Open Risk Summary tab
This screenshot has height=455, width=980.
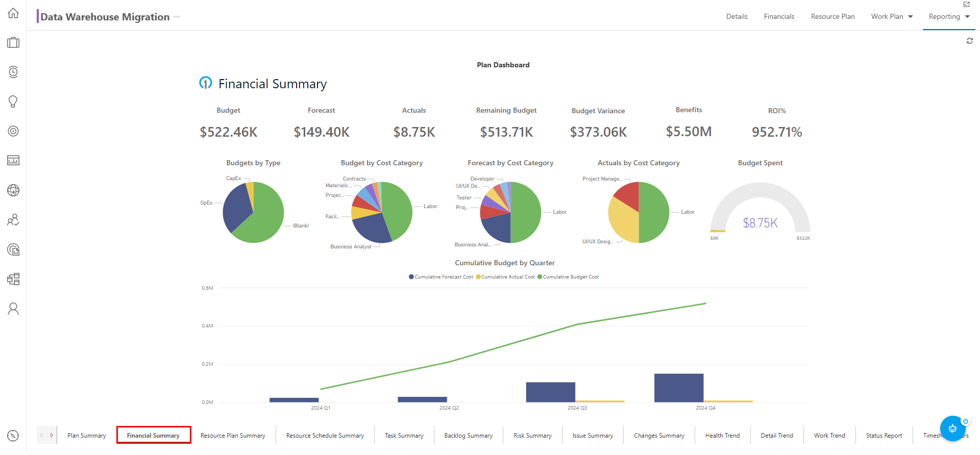click(x=532, y=435)
